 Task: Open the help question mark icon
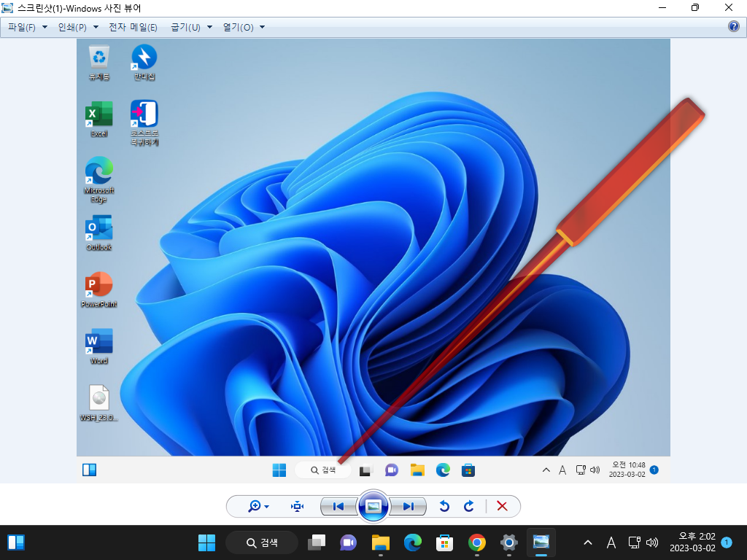pos(734,26)
